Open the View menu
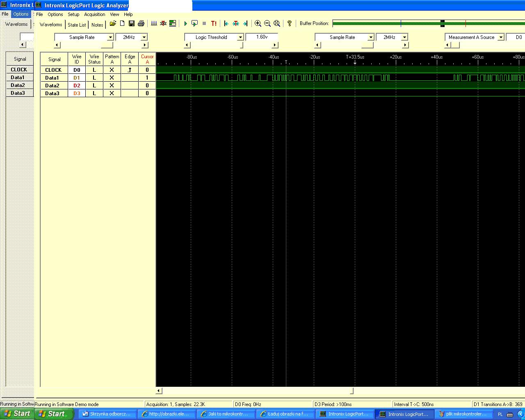The width and height of the screenshot is (525, 420). [114, 14]
